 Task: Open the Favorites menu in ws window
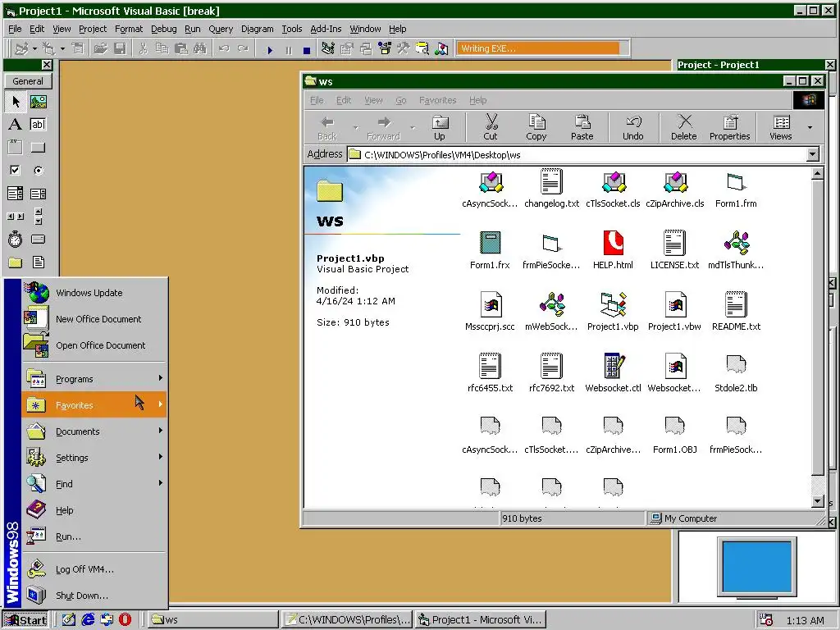click(438, 100)
